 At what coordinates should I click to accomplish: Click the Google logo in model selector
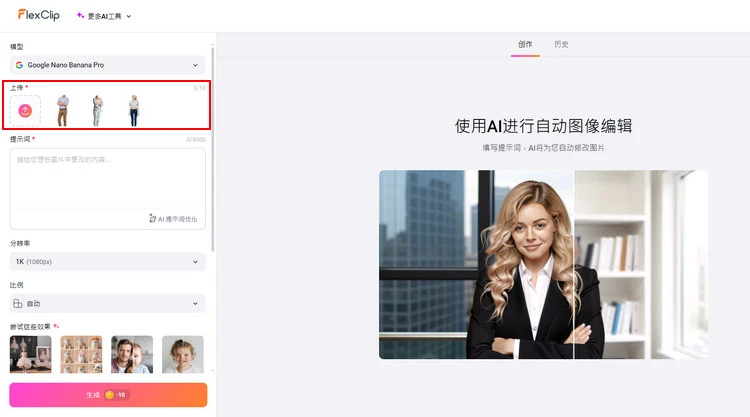tap(19, 65)
